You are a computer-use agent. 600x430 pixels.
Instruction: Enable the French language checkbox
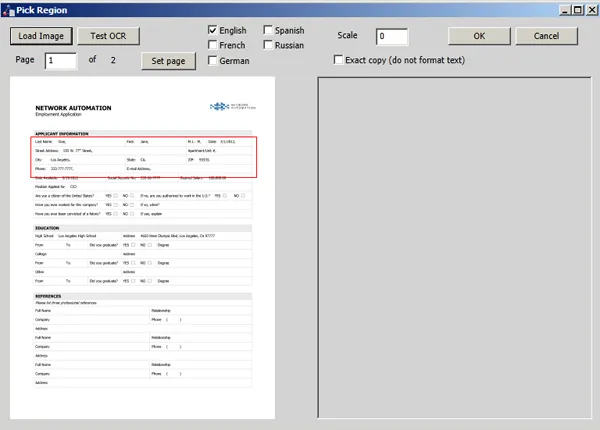coord(213,45)
